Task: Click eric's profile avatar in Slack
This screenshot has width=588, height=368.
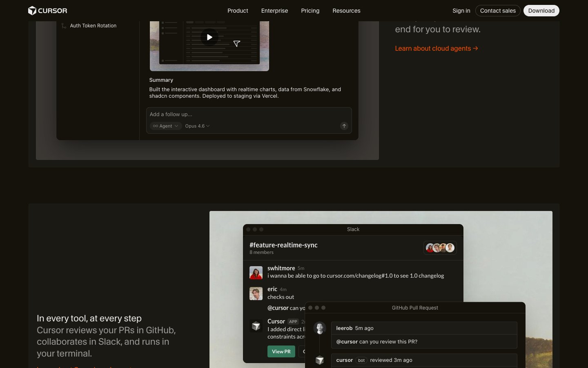Action: (256, 294)
